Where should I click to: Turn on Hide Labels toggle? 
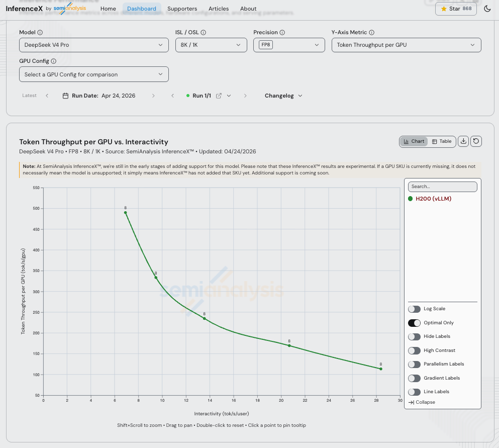point(414,336)
